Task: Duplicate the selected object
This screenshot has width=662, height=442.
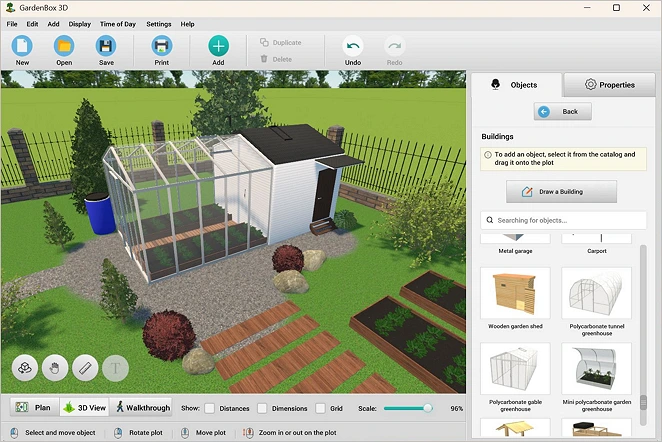Action: pyautogui.click(x=281, y=43)
